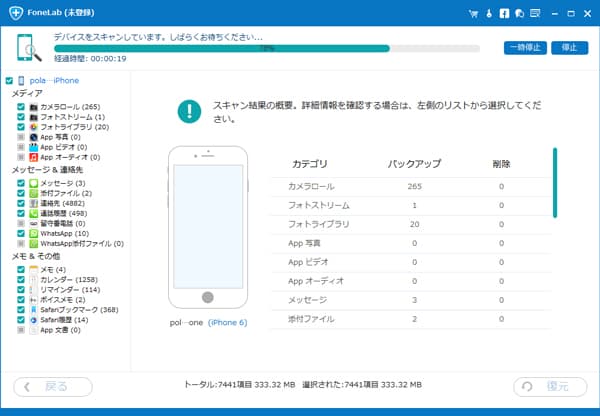Viewport: 600px width, 416px height.
Task: Click the Safari履歴 (14) icon
Action: coord(34,320)
